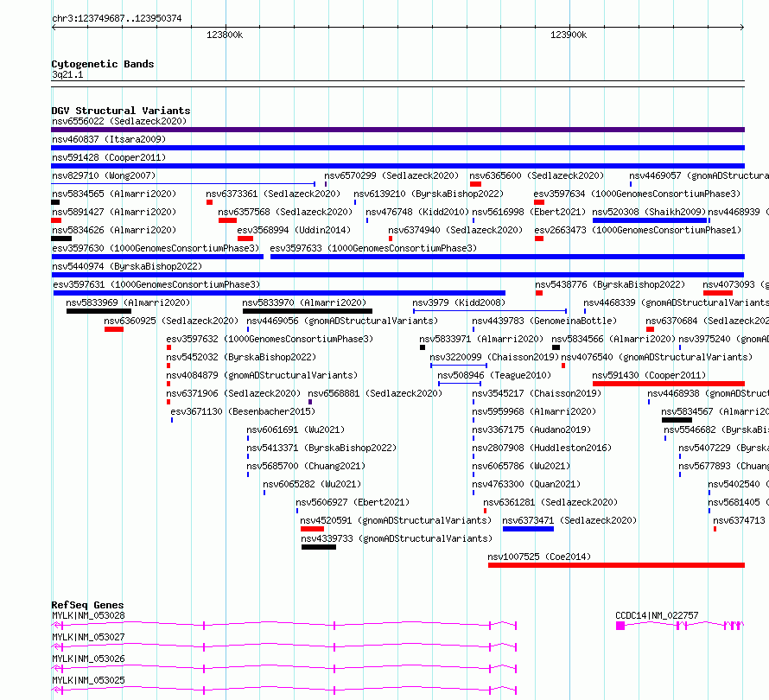Open the CCDC14|NM_022757 gene label
The height and width of the screenshot is (700, 769).
pyautogui.click(x=657, y=615)
